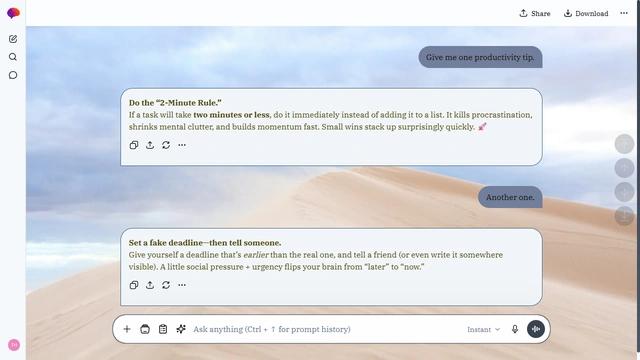Open the user profile avatar
Viewport: 640px width, 360px height.
tap(14, 345)
